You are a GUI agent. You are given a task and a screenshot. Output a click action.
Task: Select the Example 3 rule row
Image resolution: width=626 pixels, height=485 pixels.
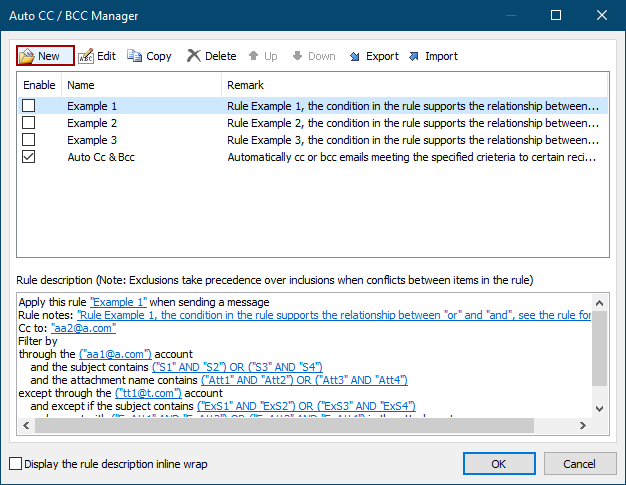(92, 140)
